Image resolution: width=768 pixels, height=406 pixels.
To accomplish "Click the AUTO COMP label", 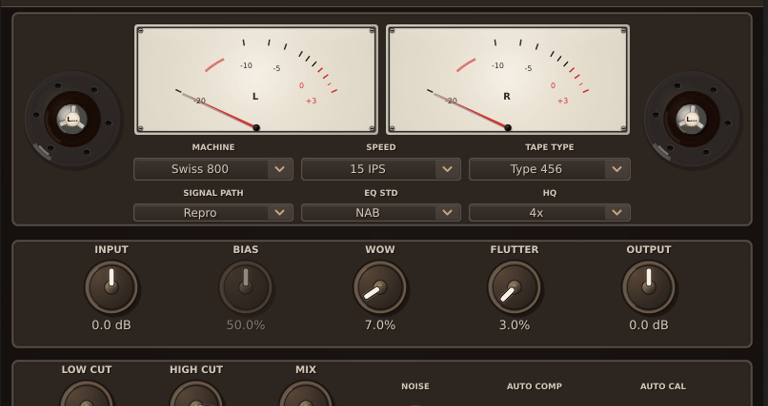I will pos(534,386).
